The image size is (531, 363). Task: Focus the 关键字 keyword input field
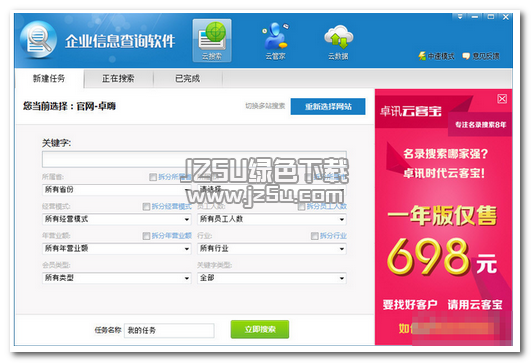pos(194,159)
